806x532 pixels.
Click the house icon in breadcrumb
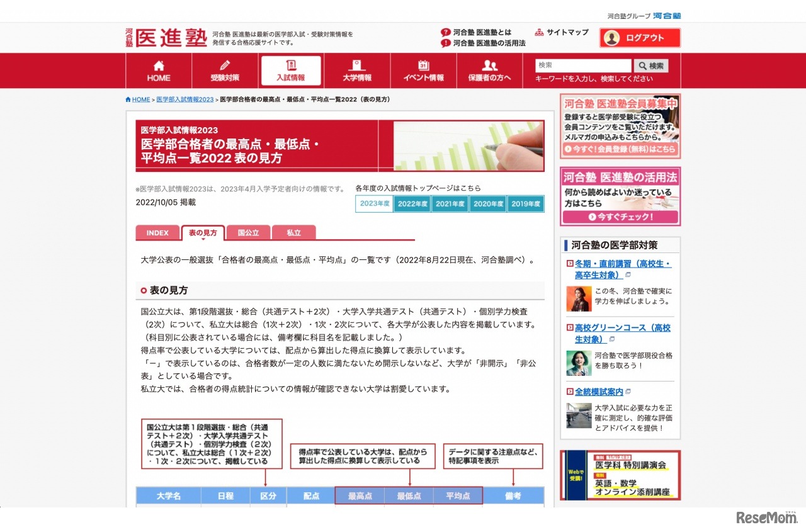pyautogui.click(x=128, y=99)
